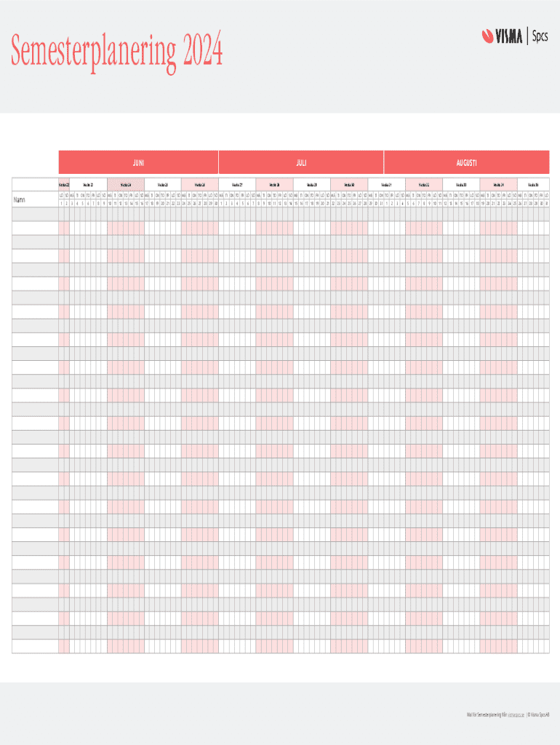
Task: Select the JUNI month header
Action: tap(138, 162)
